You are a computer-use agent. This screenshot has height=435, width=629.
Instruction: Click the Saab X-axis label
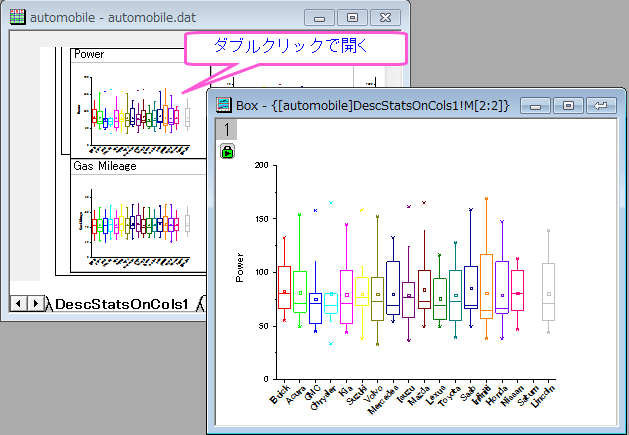click(x=469, y=392)
